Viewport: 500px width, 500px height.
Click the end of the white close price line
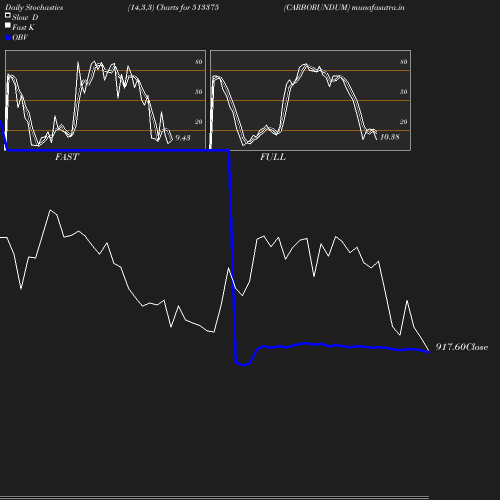click(x=428, y=350)
